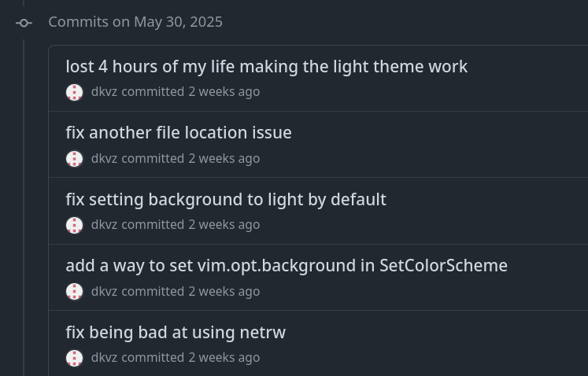Click the "Commits on May 30, 2025" heading
Viewport: 588px width, 376px height.
click(x=135, y=22)
